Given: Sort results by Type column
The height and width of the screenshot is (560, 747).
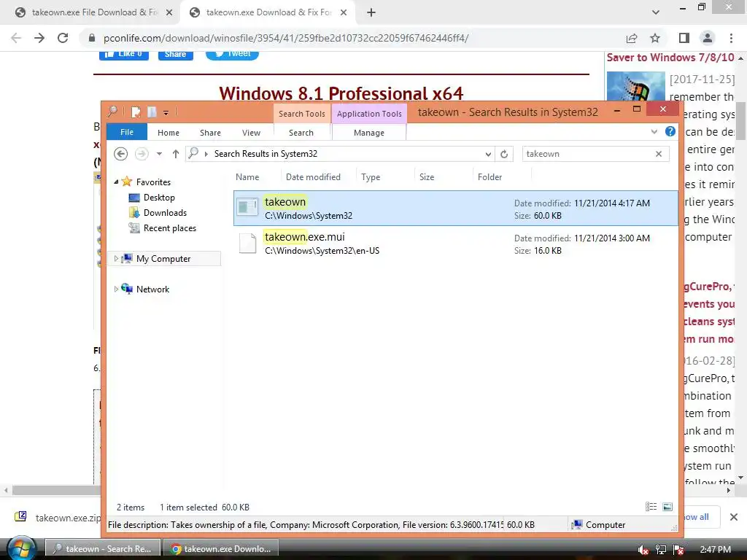Looking at the screenshot, I should point(371,177).
